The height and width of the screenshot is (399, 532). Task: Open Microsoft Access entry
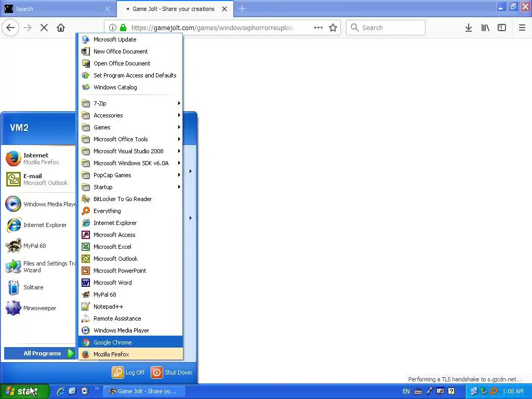click(130, 235)
